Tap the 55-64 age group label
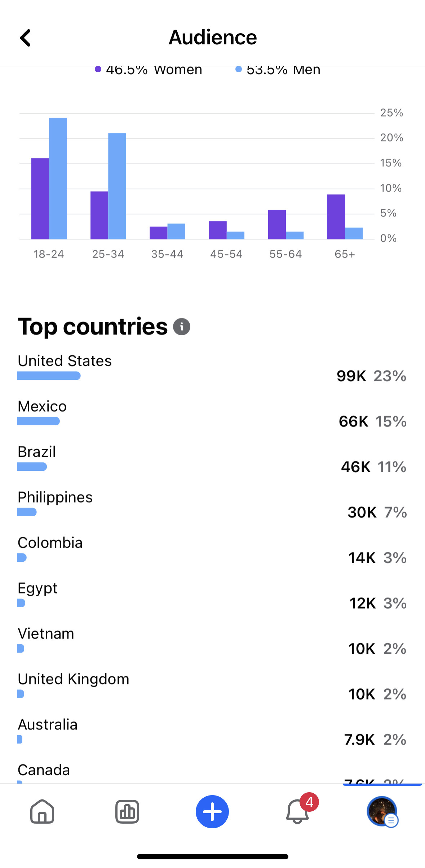 (x=285, y=254)
